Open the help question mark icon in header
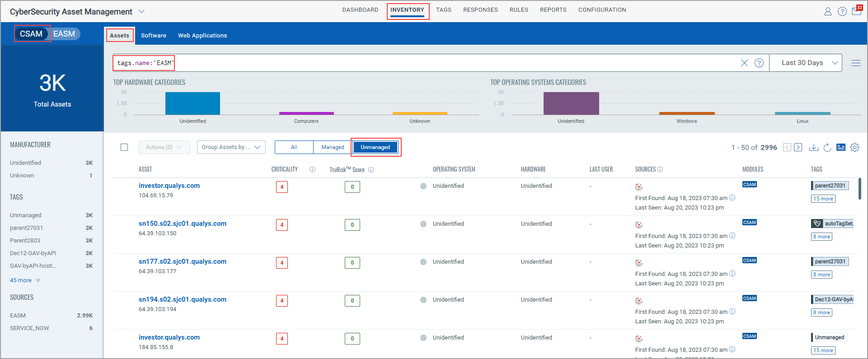This screenshot has height=359, width=868. (842, 12)
